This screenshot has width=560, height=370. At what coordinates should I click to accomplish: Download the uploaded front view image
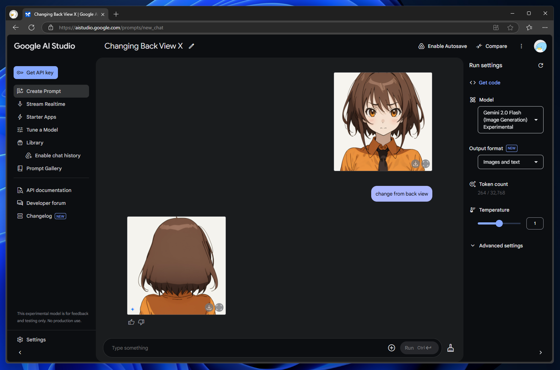tap(415, 164)
